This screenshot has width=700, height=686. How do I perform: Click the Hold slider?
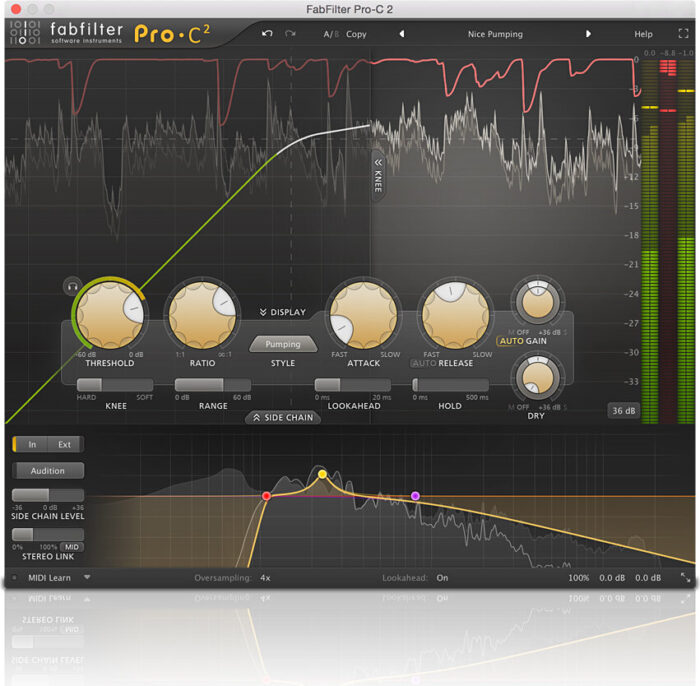(450, 385)
